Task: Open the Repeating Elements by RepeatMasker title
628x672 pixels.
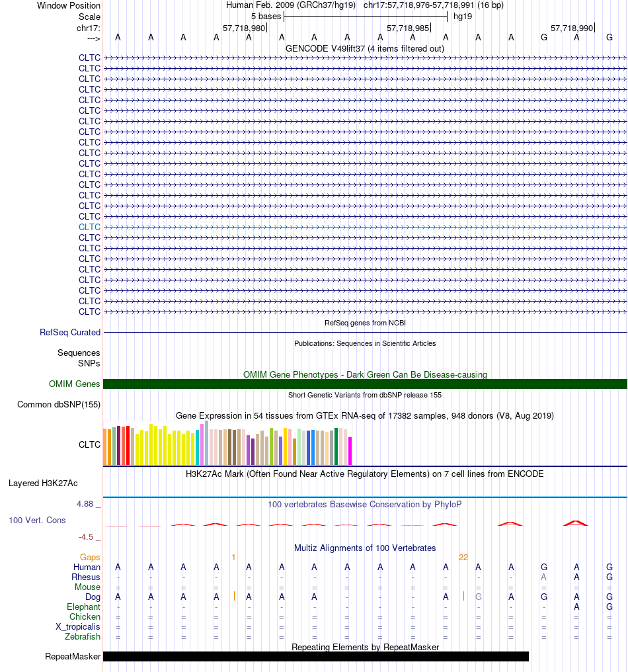Action: (x=365, y=647)
